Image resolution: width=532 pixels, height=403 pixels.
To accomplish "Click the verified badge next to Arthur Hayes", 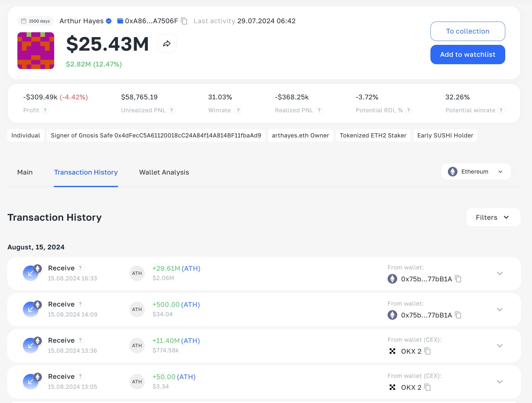I will (109, 21).
